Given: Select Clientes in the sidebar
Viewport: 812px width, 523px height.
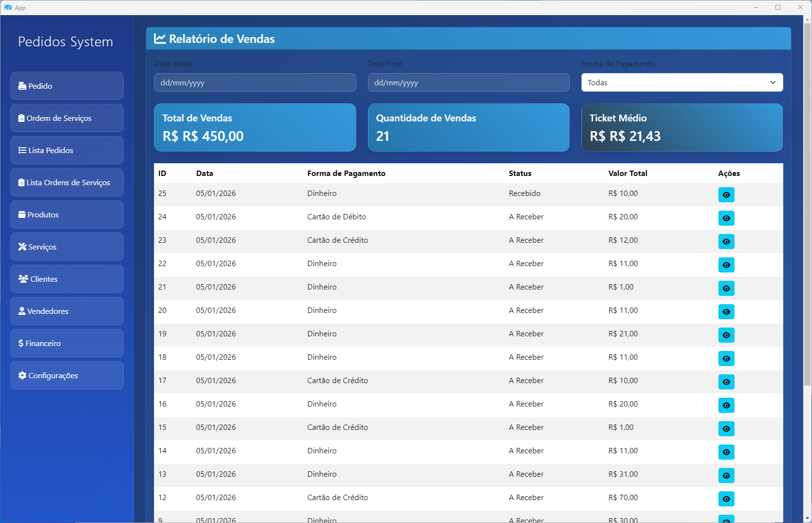Looking at the screenshot, I should (x=67, y=279).
